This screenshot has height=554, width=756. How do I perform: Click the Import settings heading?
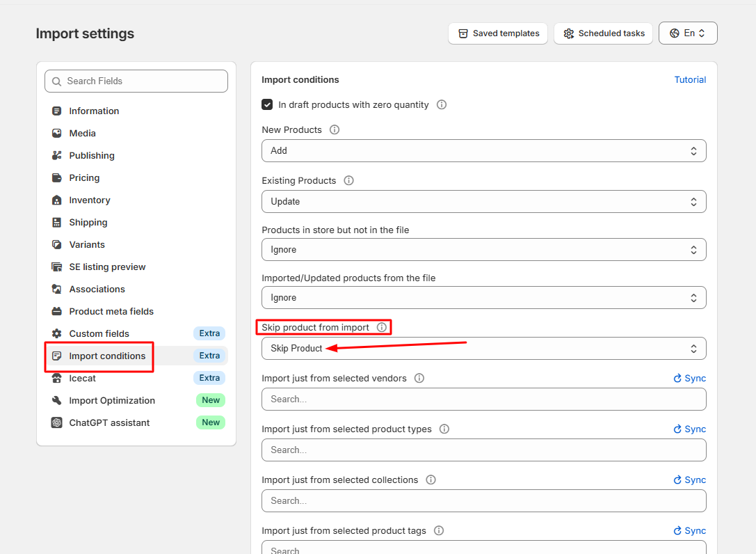[x=85, y=34]
